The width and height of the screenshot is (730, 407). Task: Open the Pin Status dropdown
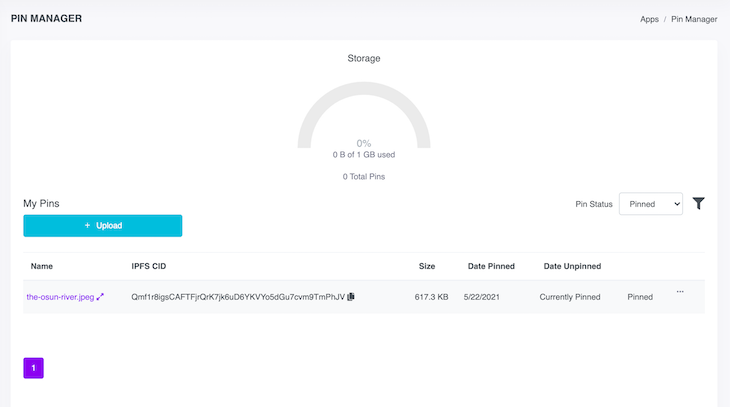[x=650, y=204]
